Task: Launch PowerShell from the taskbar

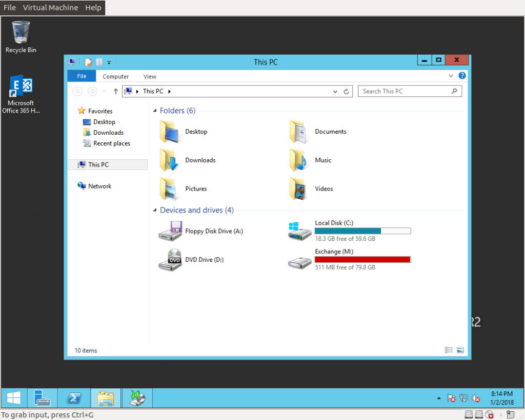Action: pyautogui.click(x=74, y=398)
